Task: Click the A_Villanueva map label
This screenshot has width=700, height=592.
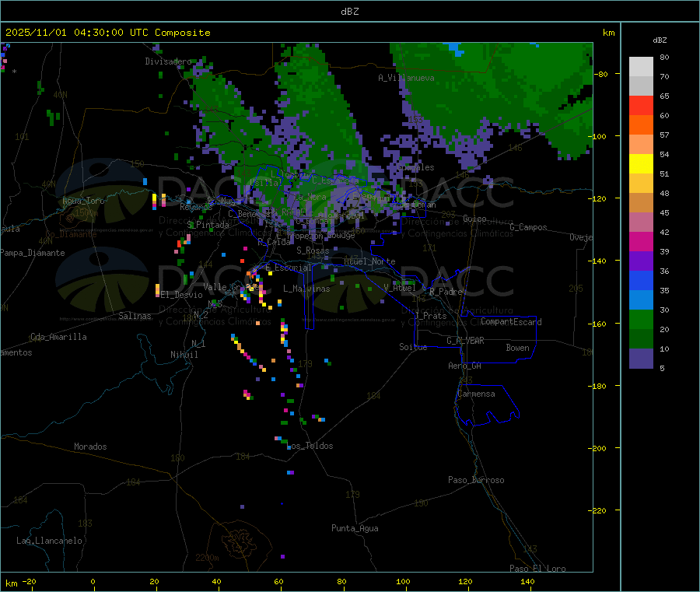Action: [x=406, y=78]
